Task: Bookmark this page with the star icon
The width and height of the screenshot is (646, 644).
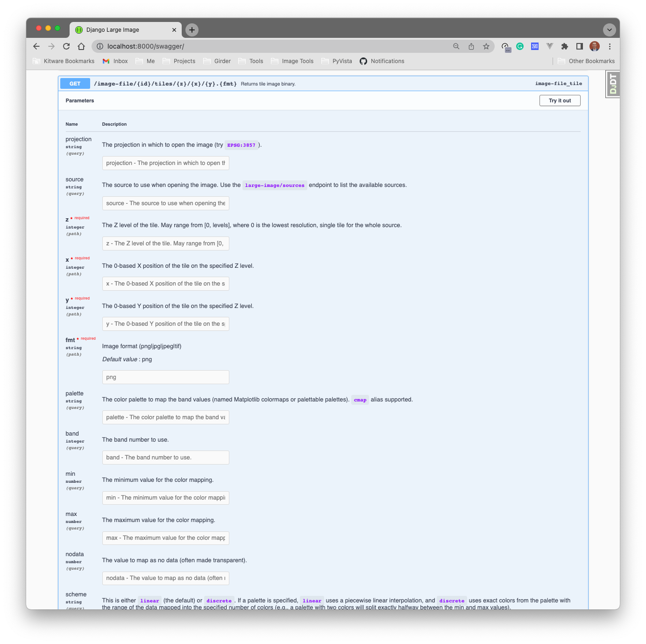Action: [x=486, y=46]
